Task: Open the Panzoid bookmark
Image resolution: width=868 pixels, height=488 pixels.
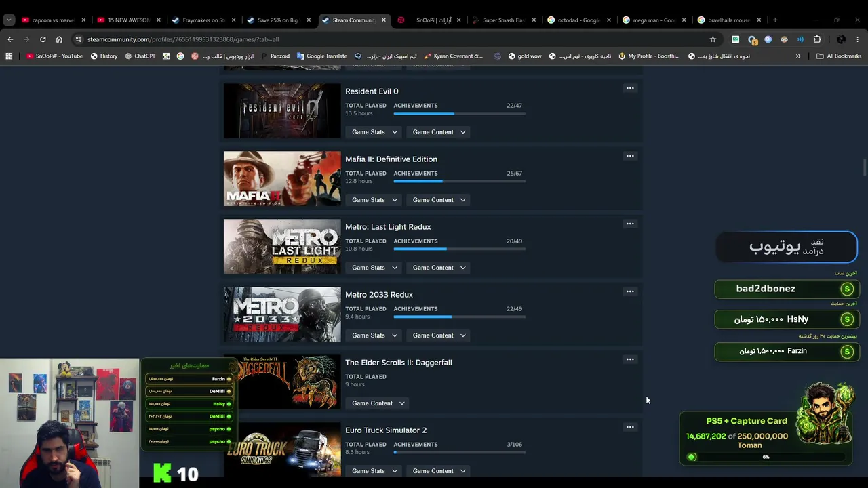Action: coord(275,56)
